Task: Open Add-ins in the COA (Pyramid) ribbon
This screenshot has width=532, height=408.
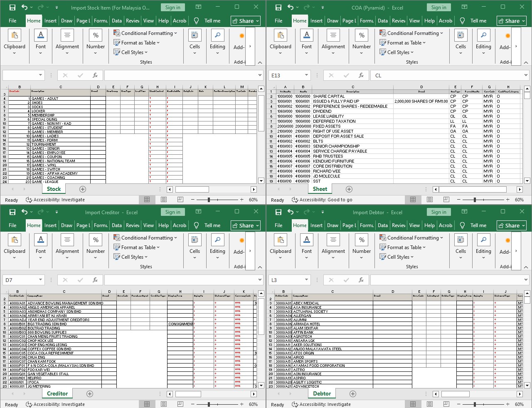Action: pos(505,42)
